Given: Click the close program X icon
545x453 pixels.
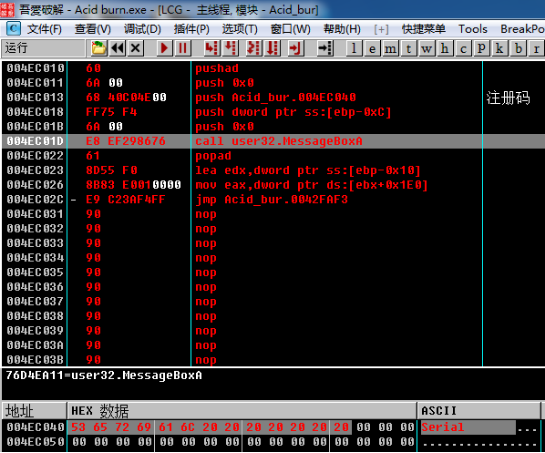Looking at the screenshot, I should [x=136, y=48].
